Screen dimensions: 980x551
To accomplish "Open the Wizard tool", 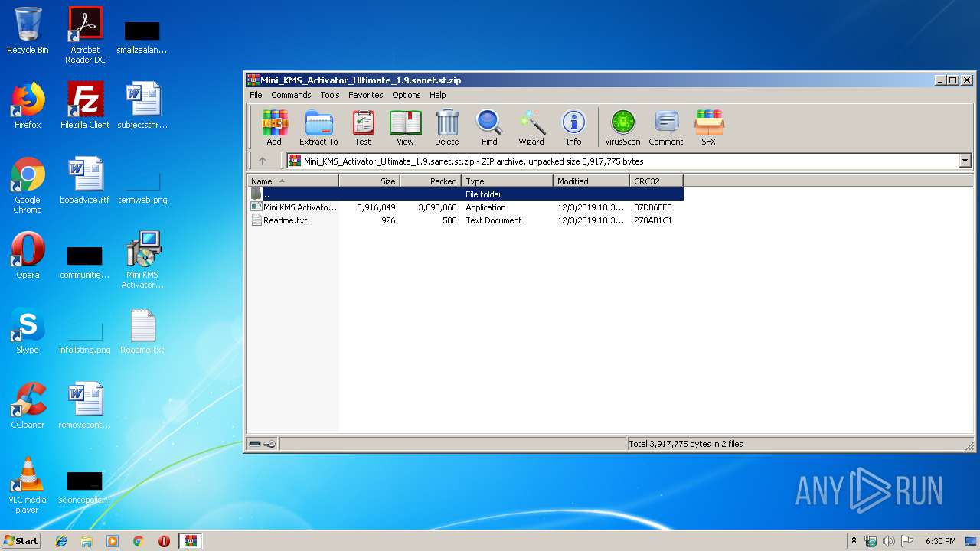I will click(531, 127).
